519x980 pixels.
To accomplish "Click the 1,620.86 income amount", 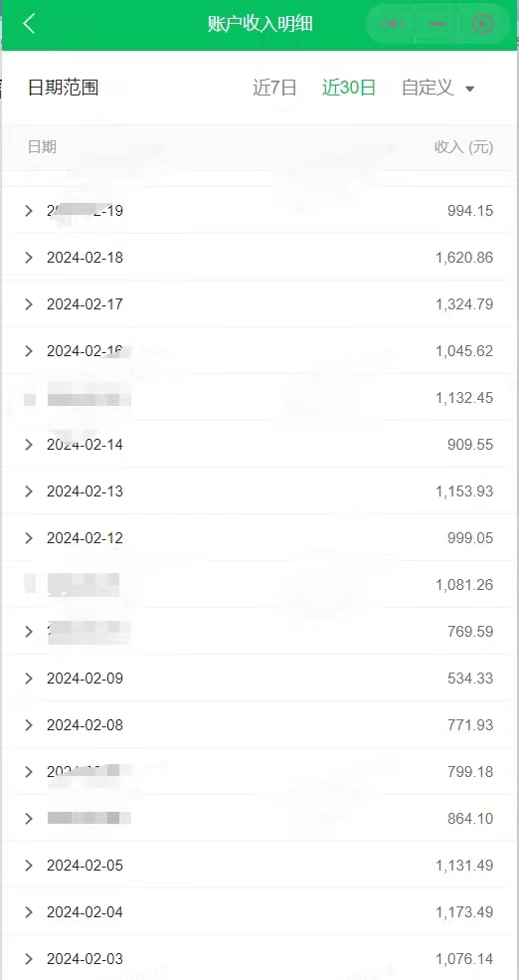I will coord(464,257).
